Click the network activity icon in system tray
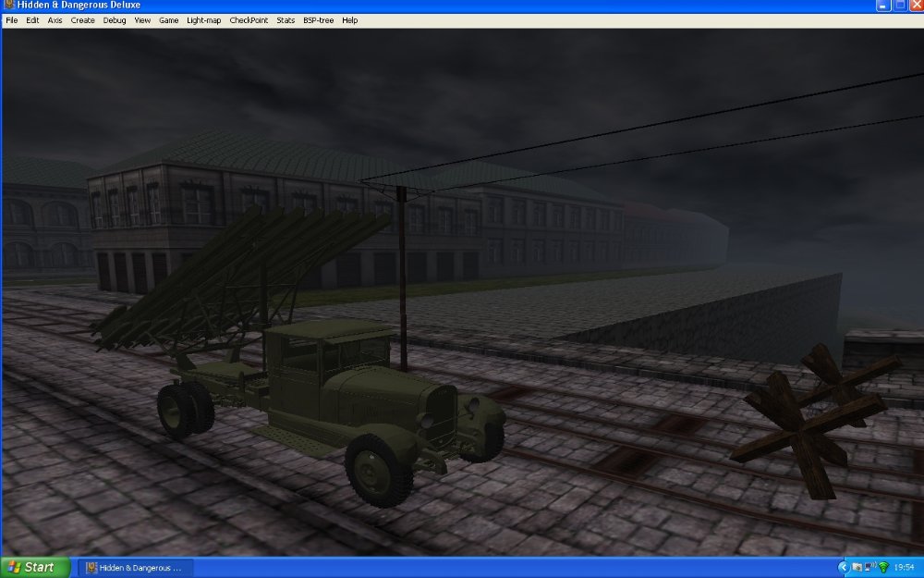The width and height of the screenshot is (924, 578). coord(868,566)
